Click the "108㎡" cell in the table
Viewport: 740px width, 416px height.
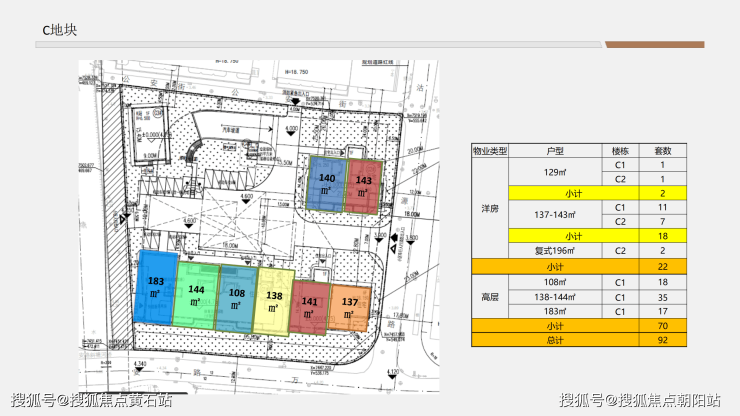pyautogui.click(x=555, y=282)
